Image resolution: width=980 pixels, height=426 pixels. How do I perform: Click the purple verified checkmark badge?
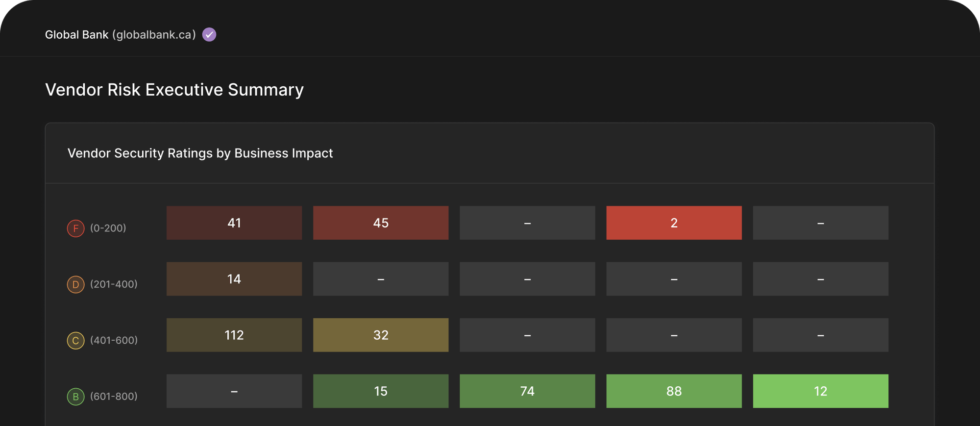(209, 35)
